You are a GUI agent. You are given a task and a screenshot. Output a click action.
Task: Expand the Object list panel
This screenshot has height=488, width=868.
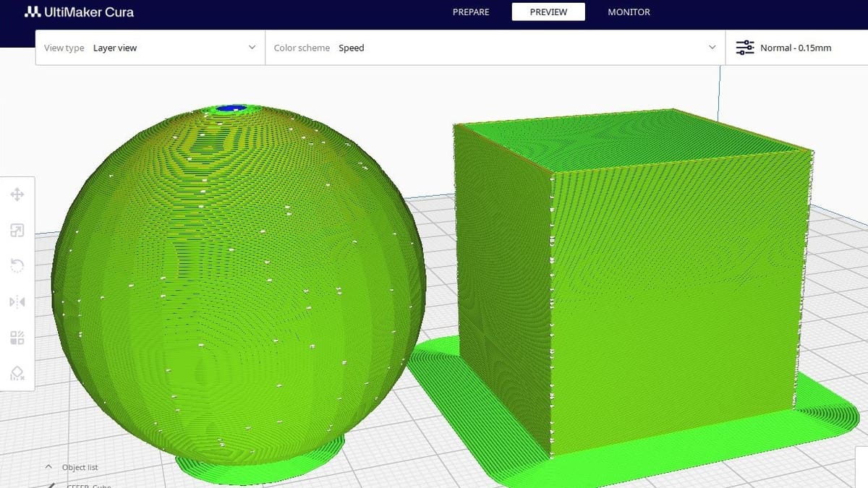tap(72, 467)
